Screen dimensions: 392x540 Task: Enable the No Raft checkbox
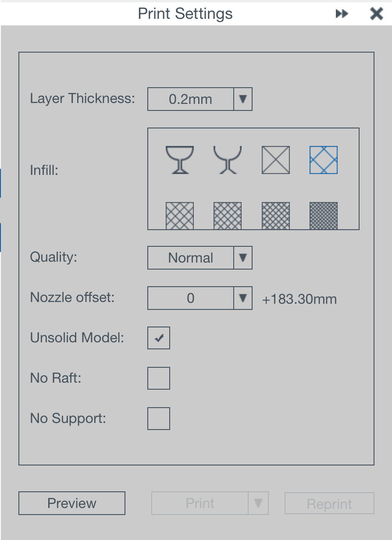[159, 378]
